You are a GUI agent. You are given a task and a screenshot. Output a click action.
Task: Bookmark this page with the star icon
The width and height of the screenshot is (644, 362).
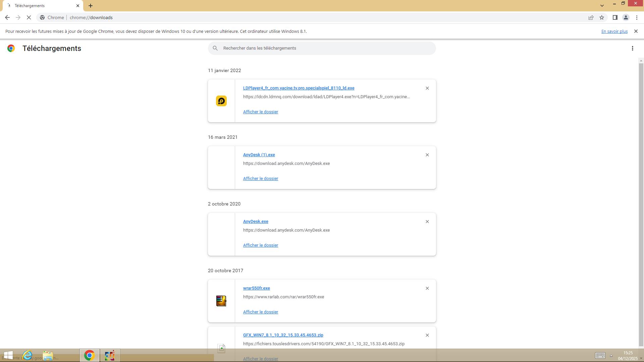pyautogui.click(x=602, y=17)
